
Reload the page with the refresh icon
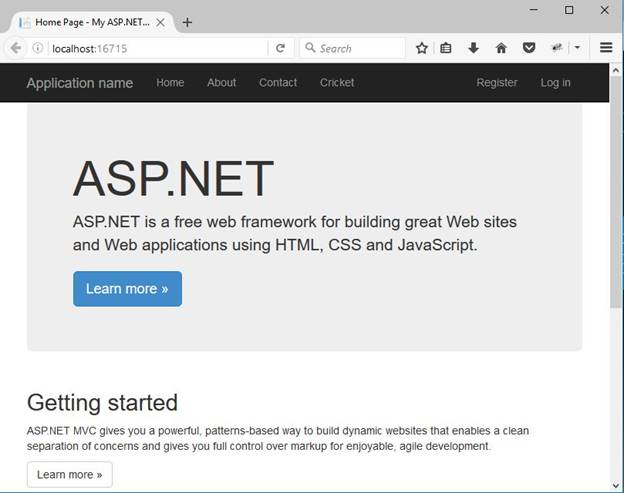coord(281,48)
